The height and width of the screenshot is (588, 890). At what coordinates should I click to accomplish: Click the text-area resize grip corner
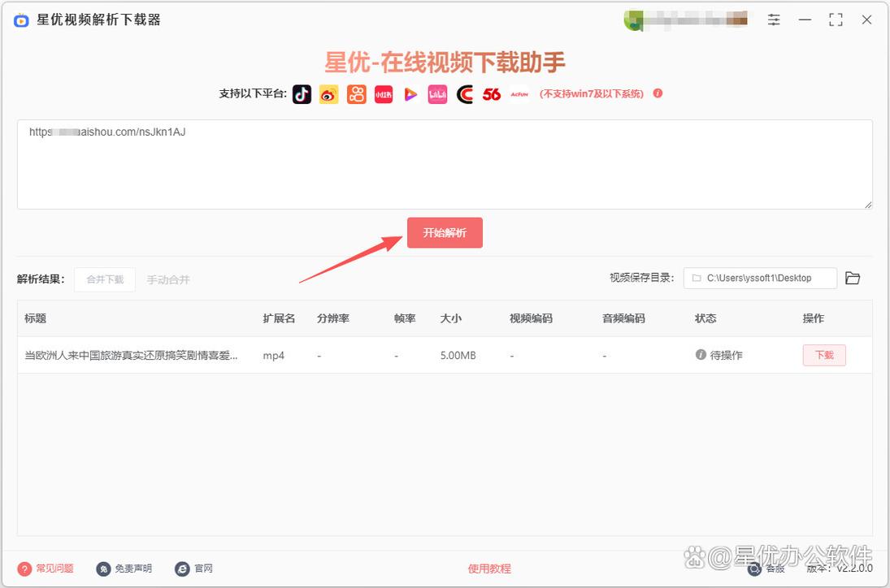pos(868,204)
